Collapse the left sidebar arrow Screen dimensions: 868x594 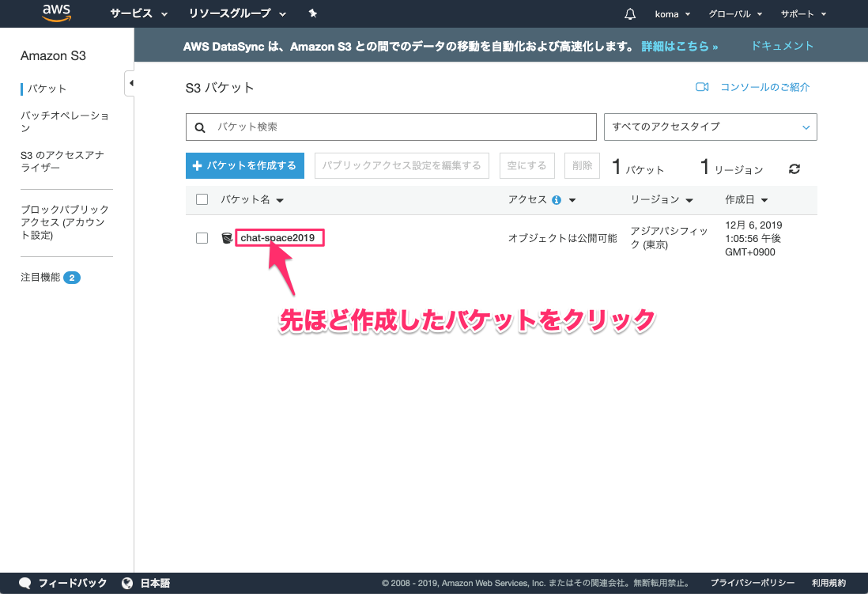130,83
